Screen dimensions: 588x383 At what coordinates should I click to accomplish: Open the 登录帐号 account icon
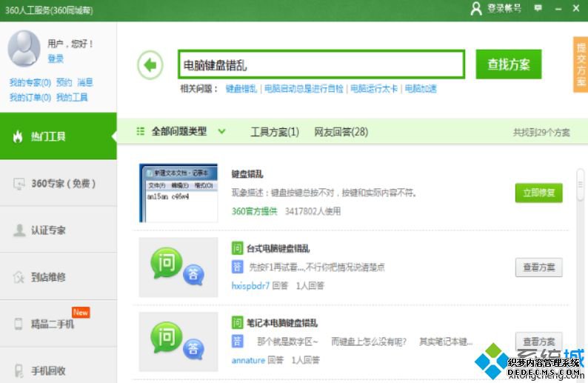pos(476,8)
